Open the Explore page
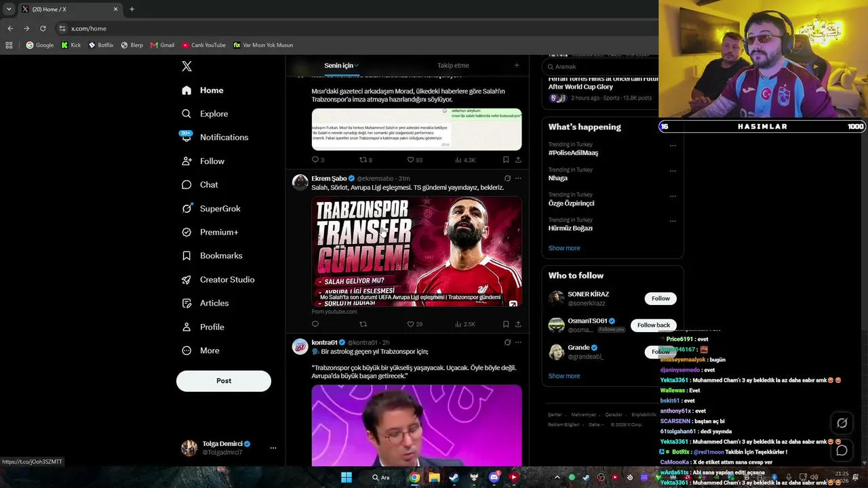This screenshot has width=868, height=488. (205, 114)
